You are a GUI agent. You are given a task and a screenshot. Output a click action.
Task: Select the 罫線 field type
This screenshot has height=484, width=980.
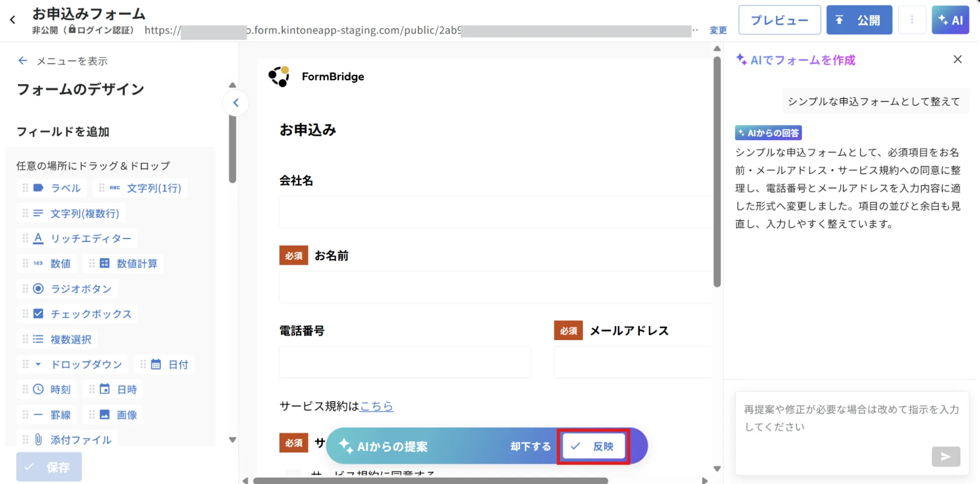click(47, 414)
